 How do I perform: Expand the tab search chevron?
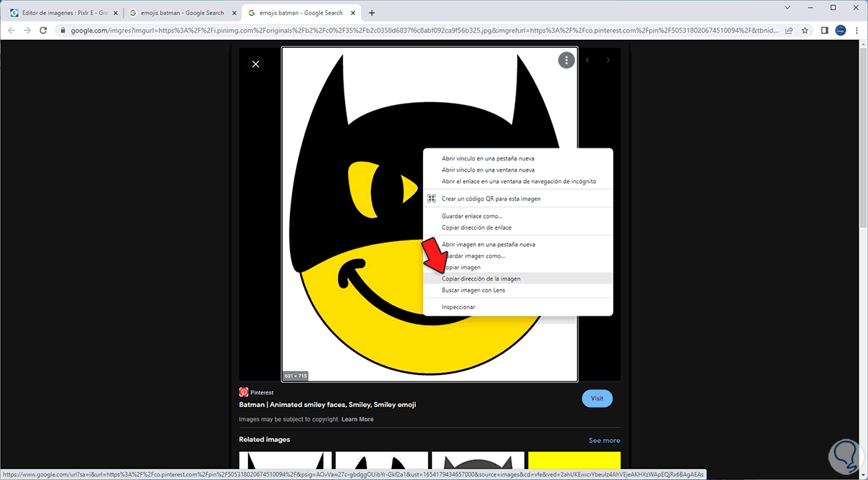[787, 8]
